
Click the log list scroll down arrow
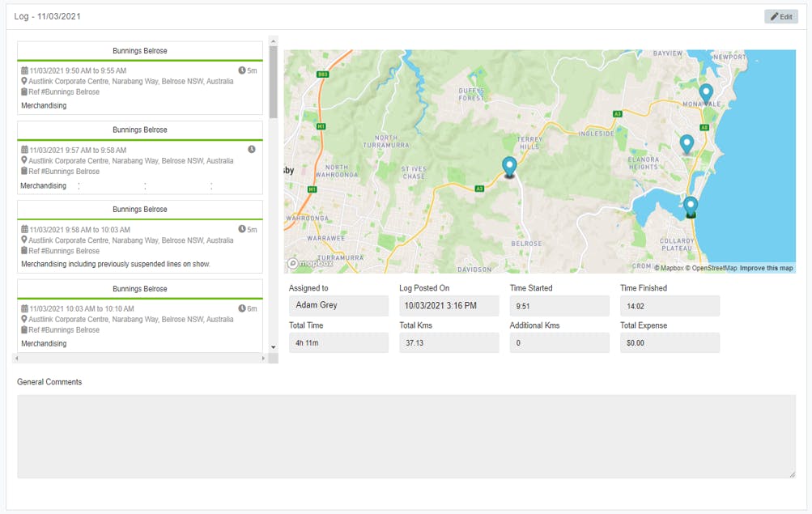pyautogui.click(x=274, y=347)
